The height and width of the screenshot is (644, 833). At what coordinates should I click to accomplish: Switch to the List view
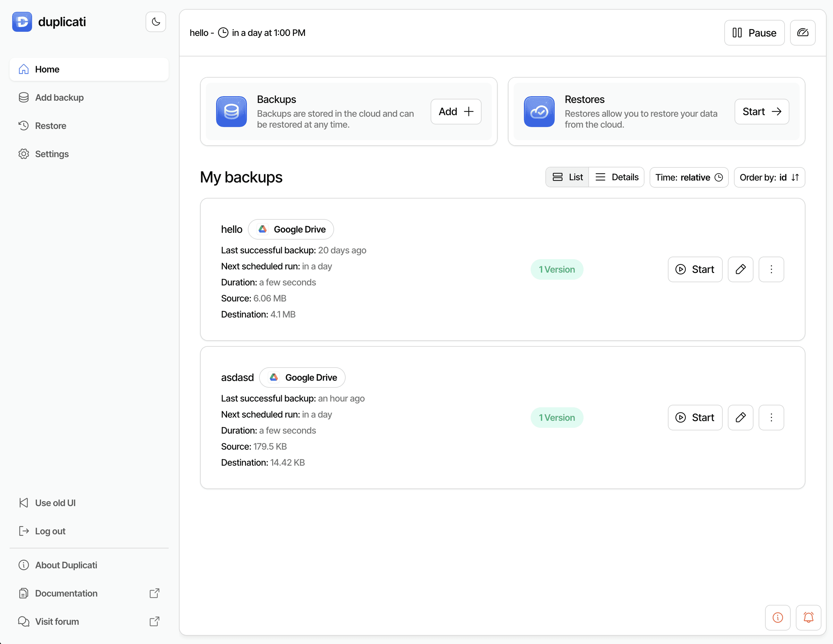click(568, 177)
